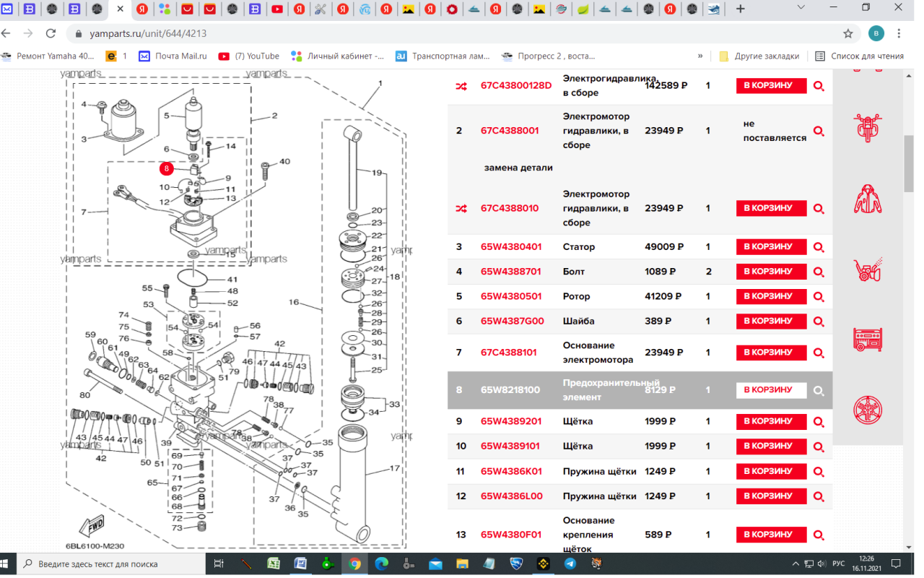Open the jacket apparel category icon
This screenshot has height=578, width=924.
coord(868,198)
